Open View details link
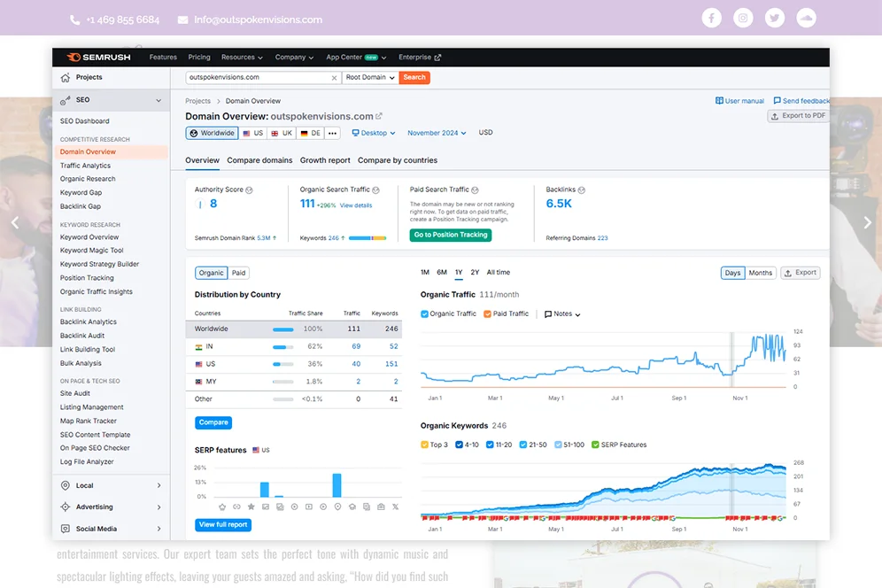Viewport: 882px width, 588px height. point(355,205)
